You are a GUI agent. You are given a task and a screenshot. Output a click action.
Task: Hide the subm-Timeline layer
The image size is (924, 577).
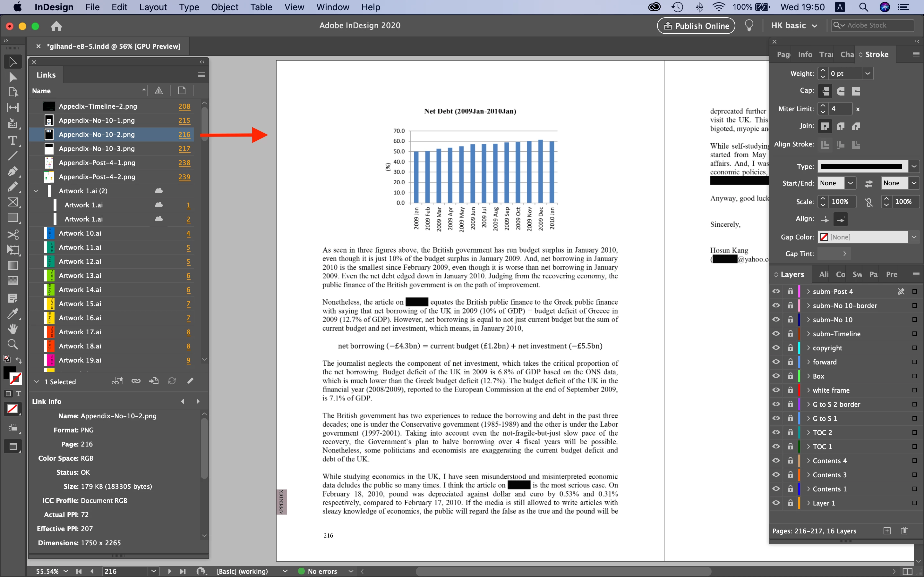[x=776, y=333]
